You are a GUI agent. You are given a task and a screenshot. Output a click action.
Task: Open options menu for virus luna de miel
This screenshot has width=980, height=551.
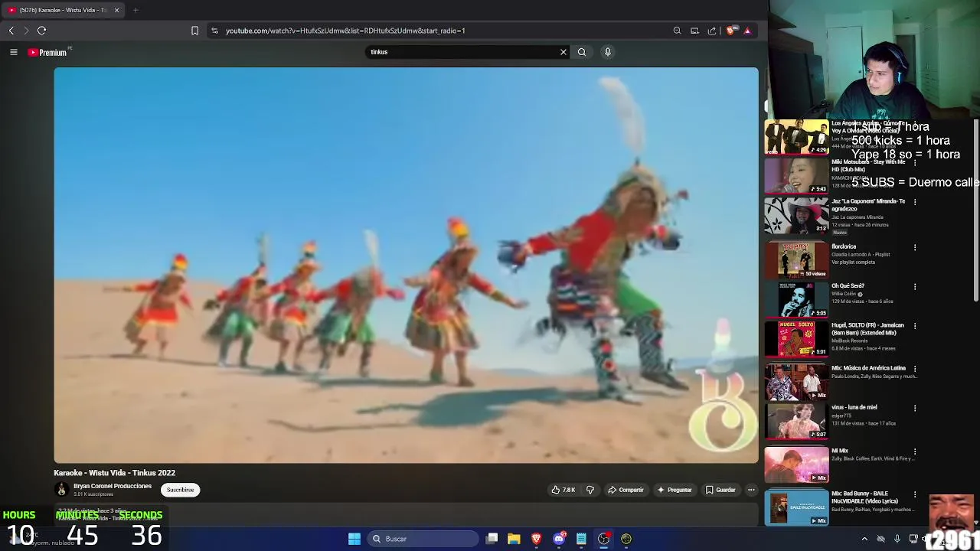pos(915,408)
